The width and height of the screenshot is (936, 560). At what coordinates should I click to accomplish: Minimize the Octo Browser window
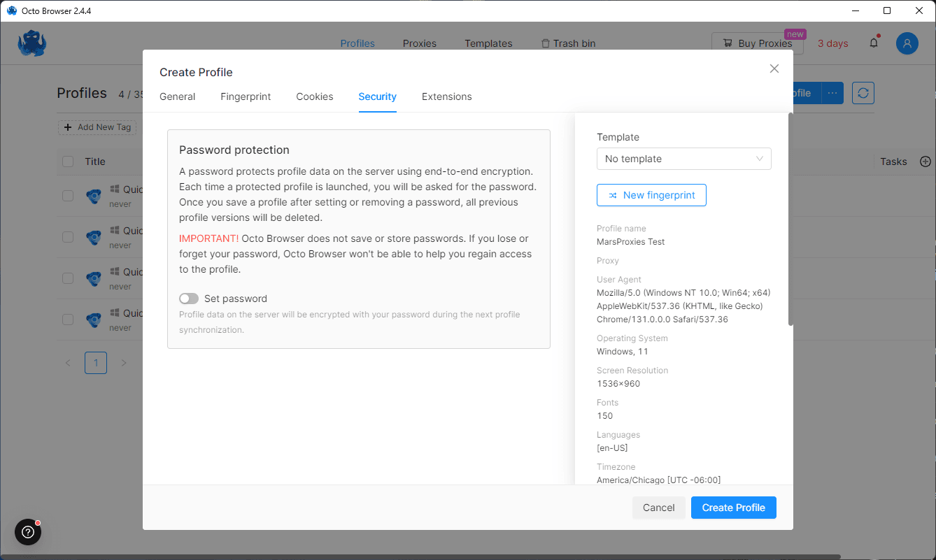(855, 10)
